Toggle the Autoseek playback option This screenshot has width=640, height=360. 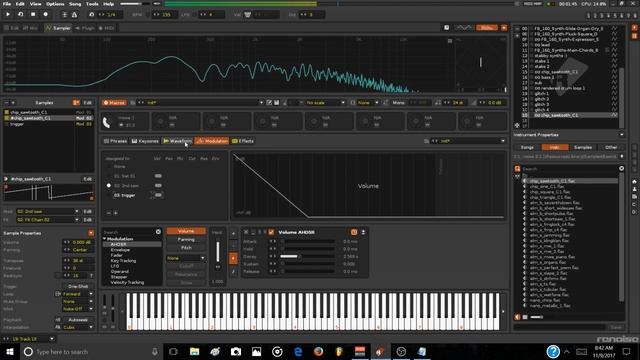[x=78, y=320]
